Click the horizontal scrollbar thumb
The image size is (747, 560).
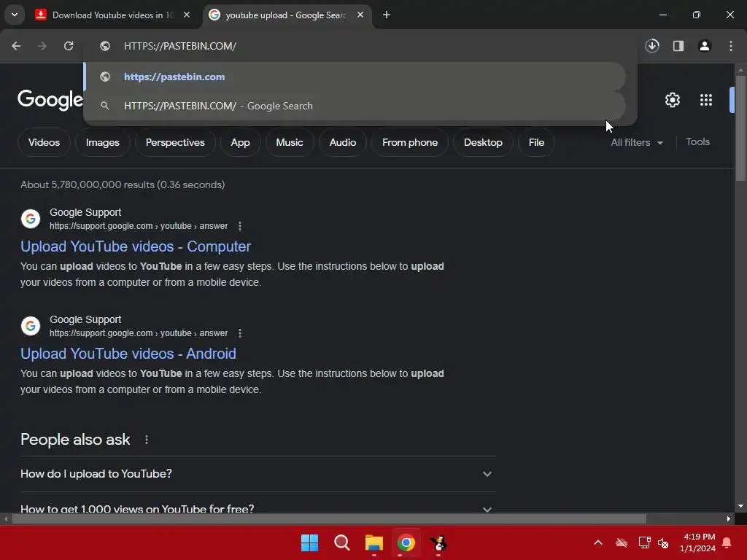329,519
